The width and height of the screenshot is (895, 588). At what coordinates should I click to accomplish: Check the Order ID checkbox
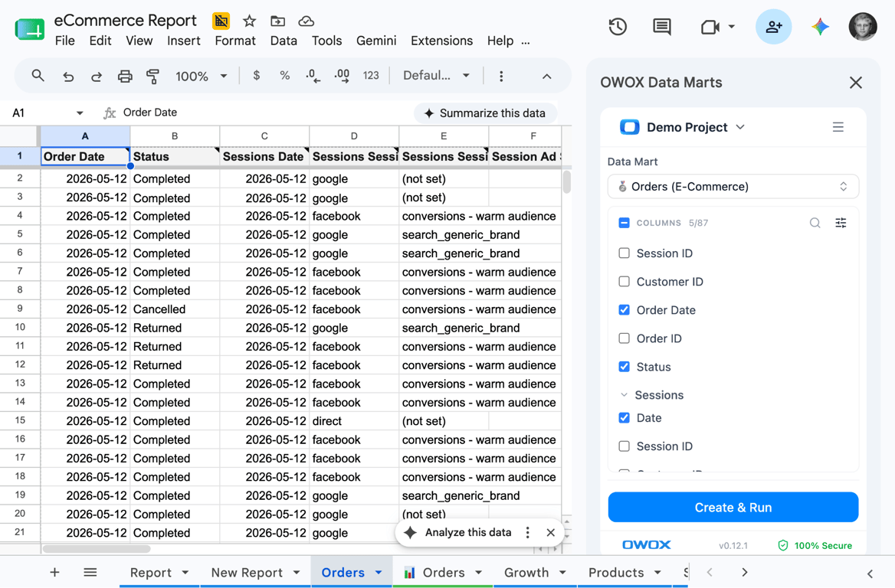(x=625, y=338)
